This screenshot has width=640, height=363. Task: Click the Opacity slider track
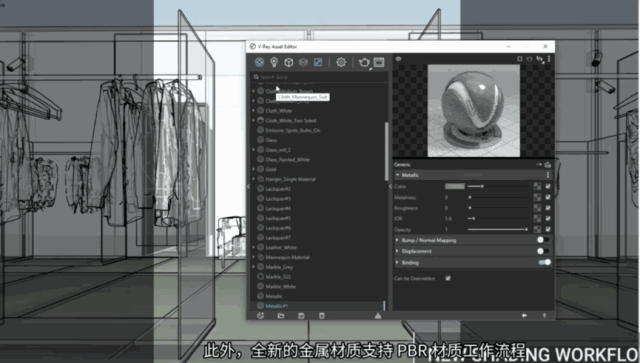click(x=498, y=229)
